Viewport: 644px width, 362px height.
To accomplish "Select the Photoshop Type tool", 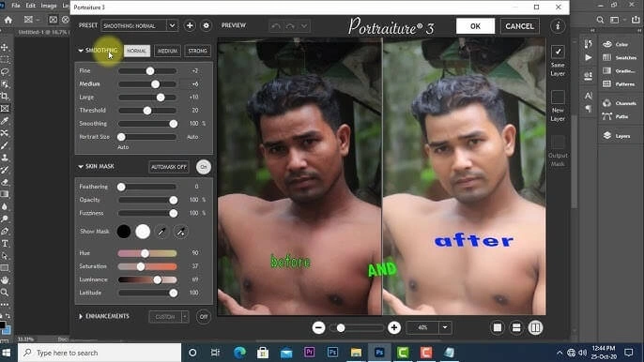I will pos(5,244).
